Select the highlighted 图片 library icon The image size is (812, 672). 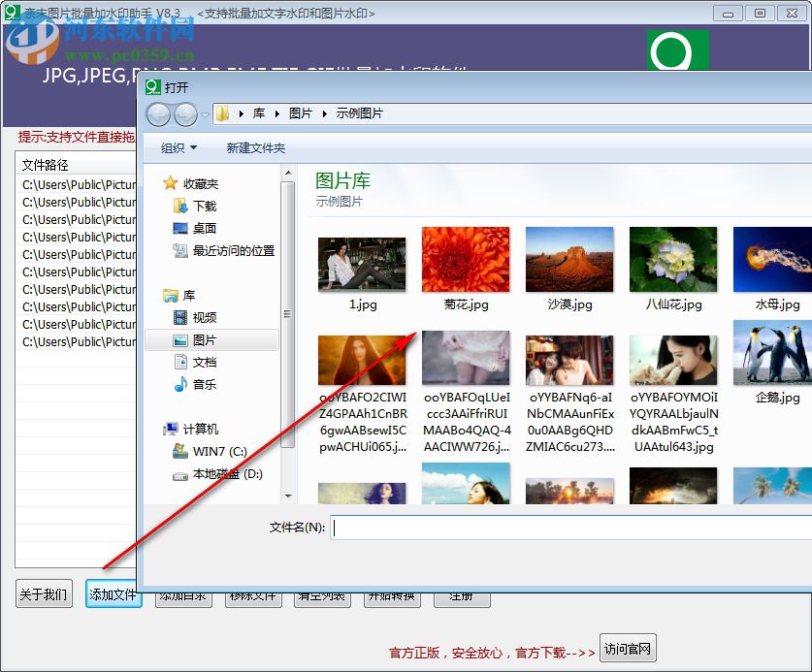coord(180,339)
